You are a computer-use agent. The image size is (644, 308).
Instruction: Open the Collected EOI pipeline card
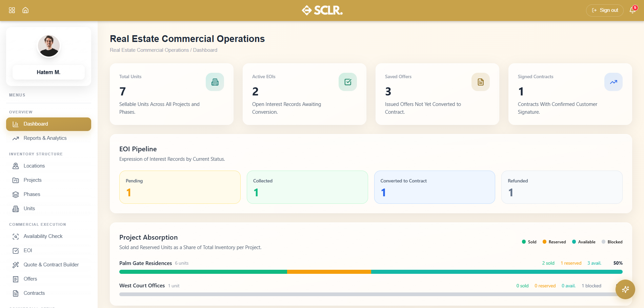click(x=307, y=187)
